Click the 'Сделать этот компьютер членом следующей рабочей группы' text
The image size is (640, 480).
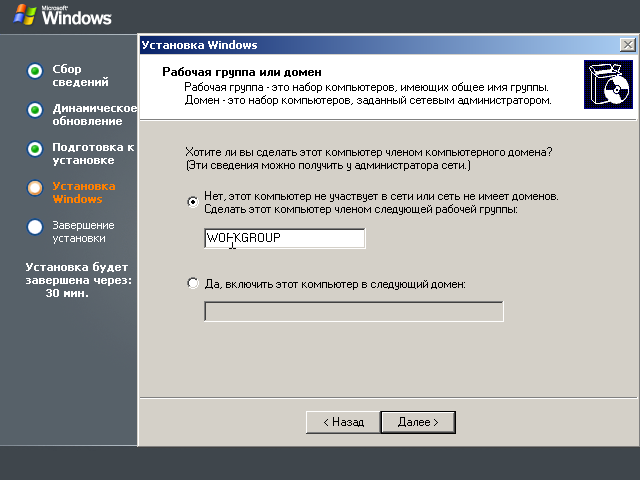coord(361,209)
